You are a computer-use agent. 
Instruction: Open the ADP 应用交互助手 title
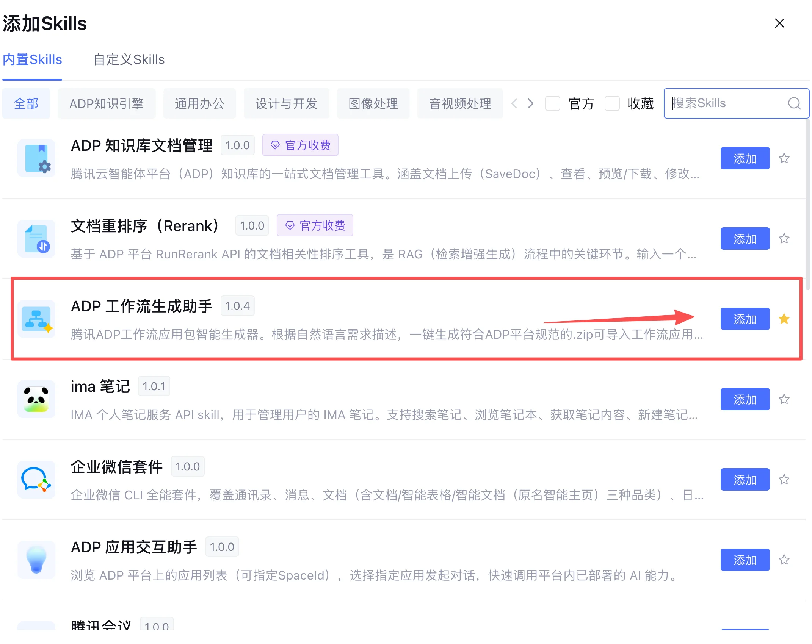[134, 547]
